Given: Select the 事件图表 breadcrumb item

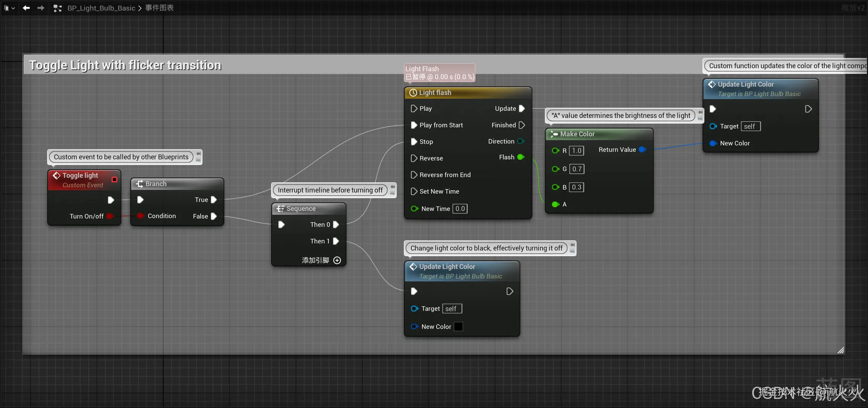Looking at the screenshot, I should pos(159,8).
